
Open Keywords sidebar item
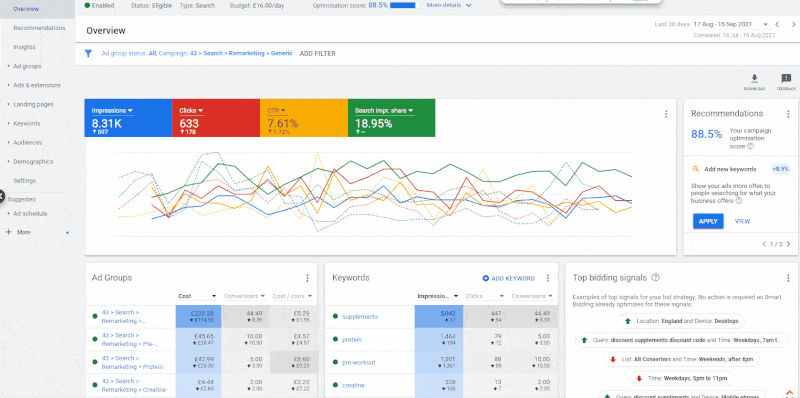click(27, 123)
